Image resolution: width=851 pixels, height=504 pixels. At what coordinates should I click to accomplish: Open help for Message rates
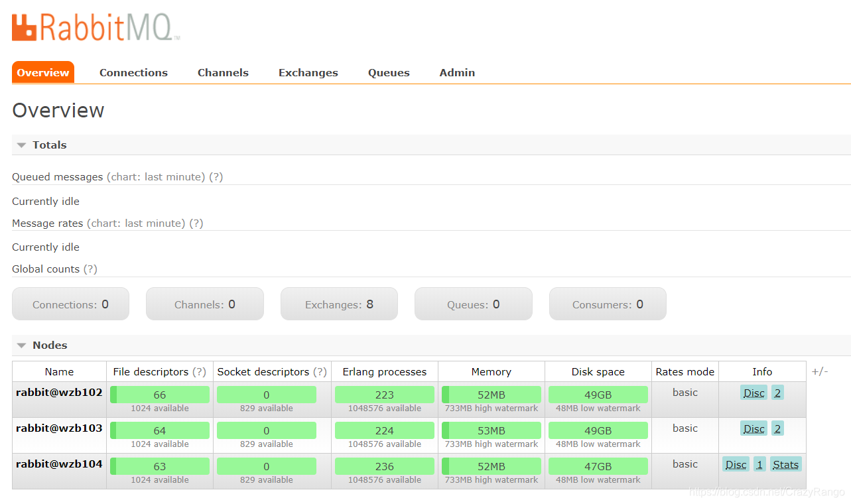point(196,223)
